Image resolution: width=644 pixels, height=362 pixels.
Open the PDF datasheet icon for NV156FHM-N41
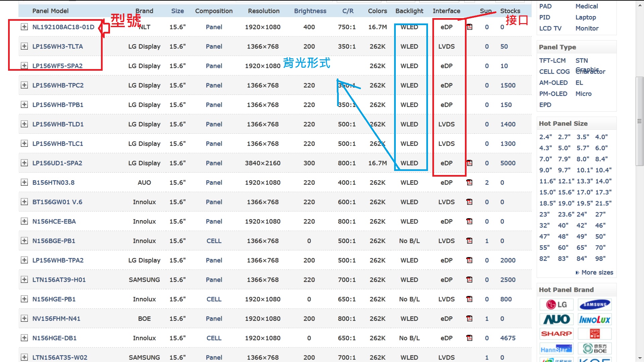point(470,319)
